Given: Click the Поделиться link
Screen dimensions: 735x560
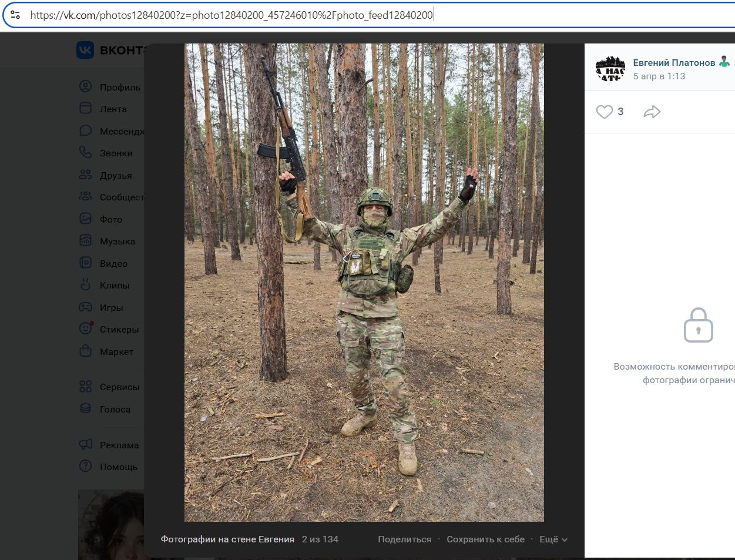Looking at the screenshot, I should point(404,539).
